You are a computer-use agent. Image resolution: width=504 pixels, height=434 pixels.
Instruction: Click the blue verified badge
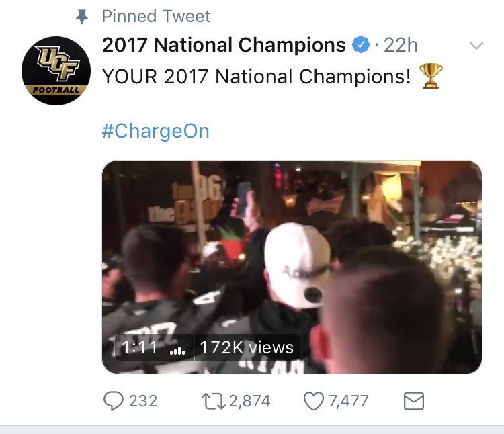[361, 45]
